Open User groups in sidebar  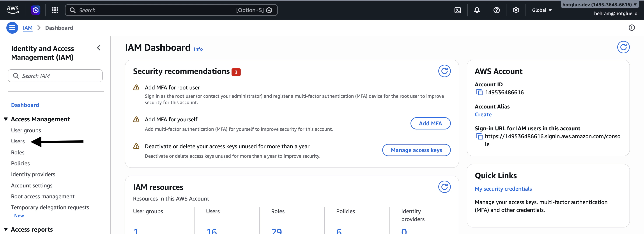(26, 130)
